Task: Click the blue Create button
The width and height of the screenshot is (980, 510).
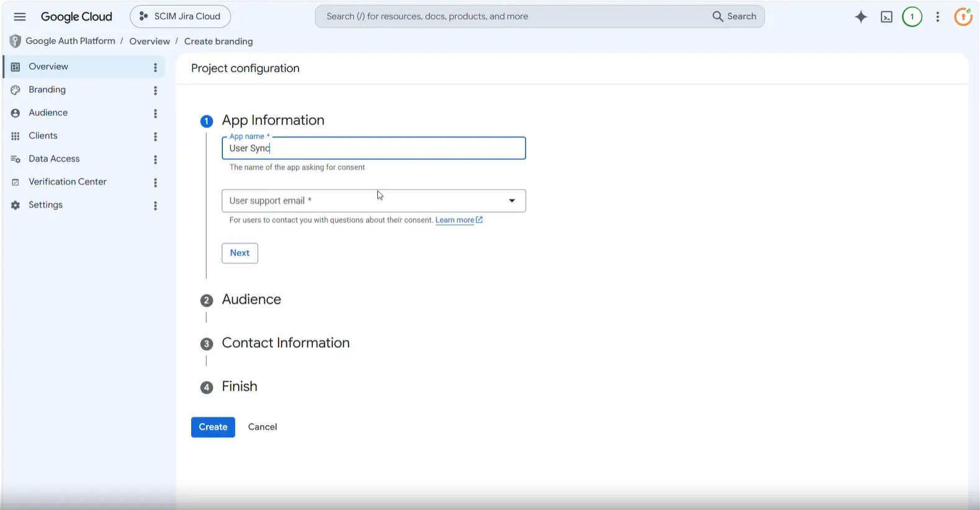Action: tap(213, 427)
